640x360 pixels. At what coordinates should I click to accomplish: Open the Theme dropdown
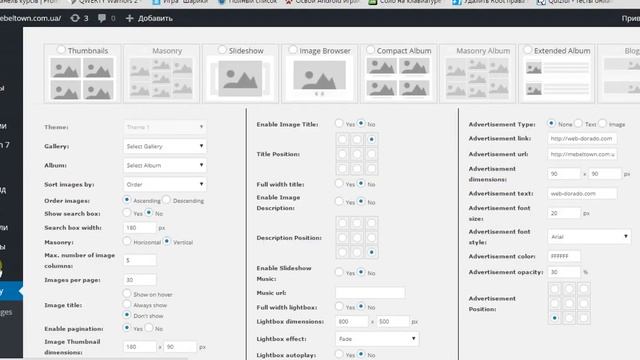pos(165,127)
